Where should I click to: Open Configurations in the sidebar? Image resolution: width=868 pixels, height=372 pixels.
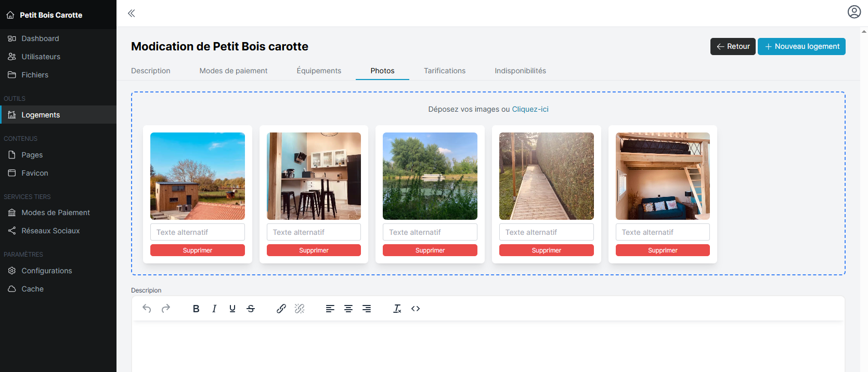[58, 271]
